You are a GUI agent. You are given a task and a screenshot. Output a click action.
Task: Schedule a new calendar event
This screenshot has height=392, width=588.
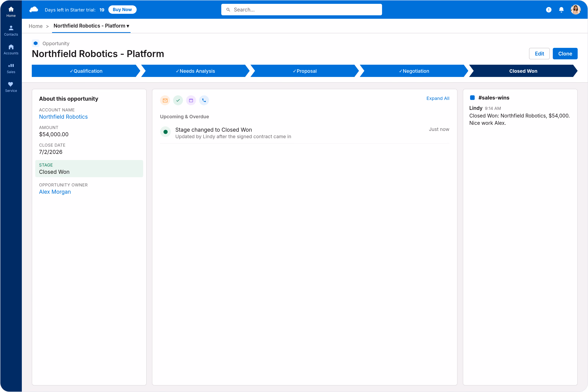click(x=191, y=100)
